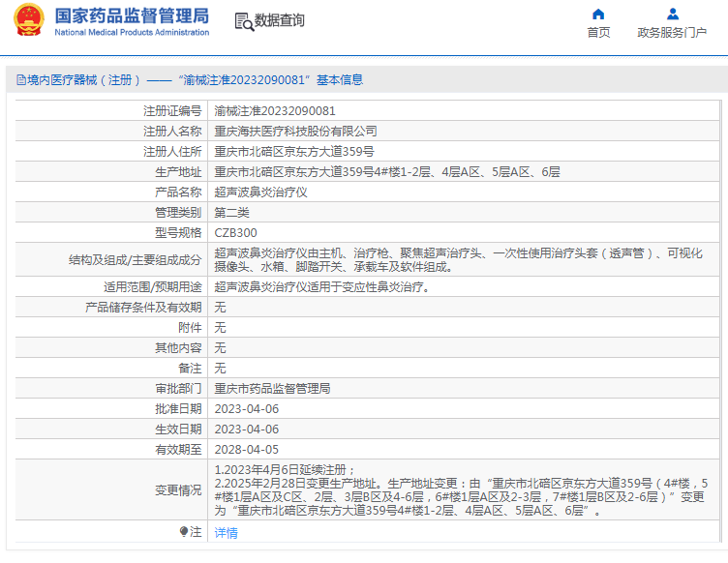
Task: Open the 详情 link
Action: click(x=227, y=532)
